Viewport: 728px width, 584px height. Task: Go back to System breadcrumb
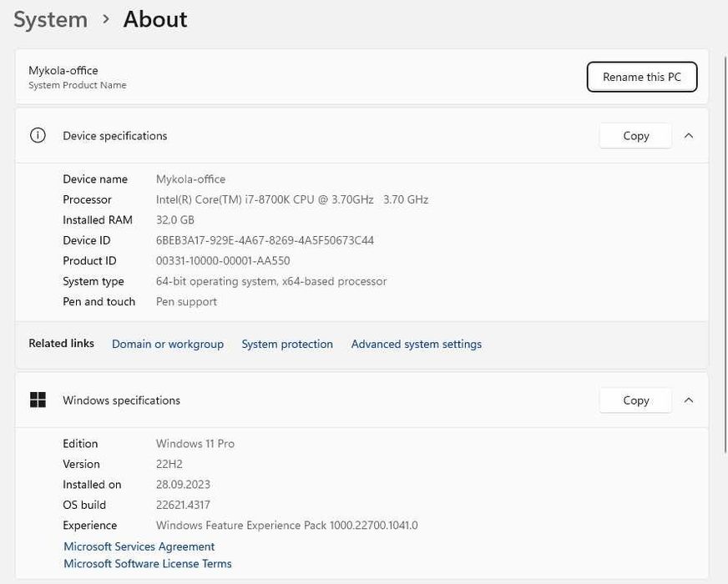[50, 20]
